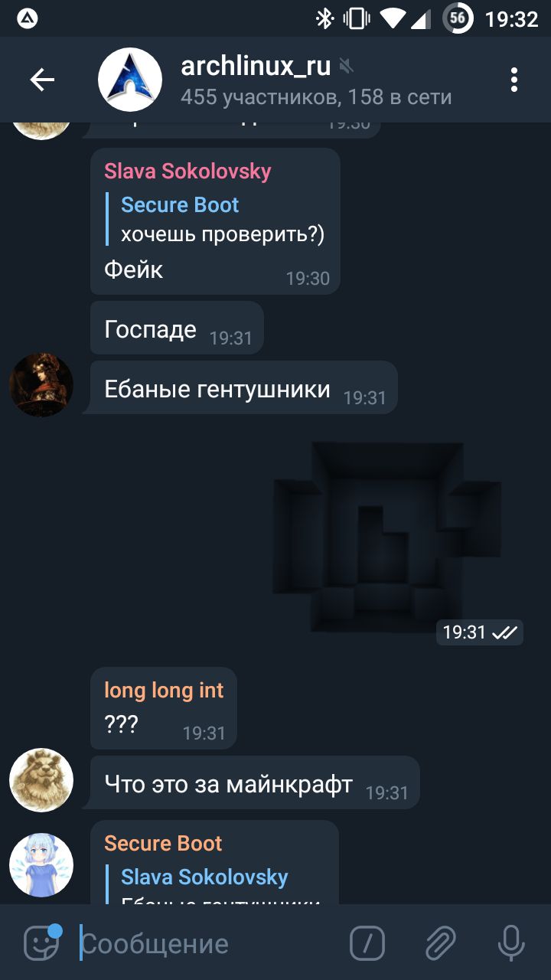Open the lion avatar user's profile

pyautogui.click(x=41, y=780)
